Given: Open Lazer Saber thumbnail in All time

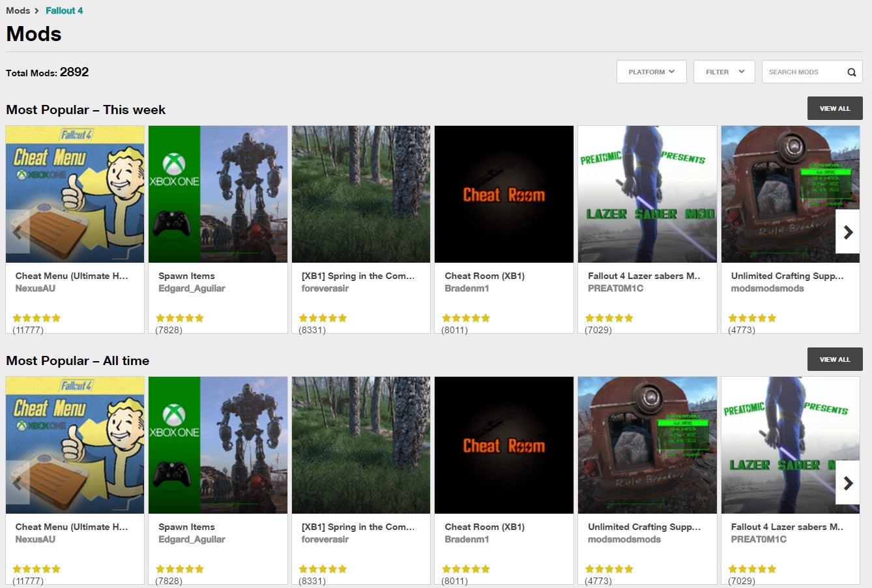Looking at the screenshot, I should 791,445.
